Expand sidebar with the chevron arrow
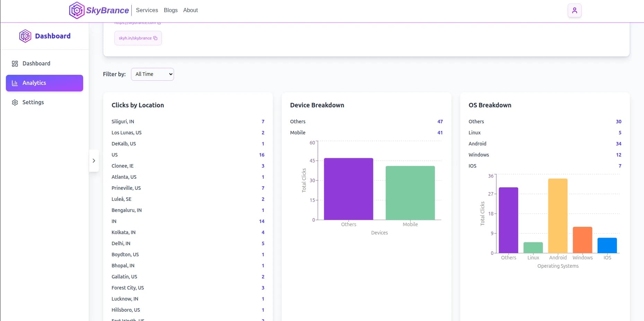 click(x=94, y=161)
